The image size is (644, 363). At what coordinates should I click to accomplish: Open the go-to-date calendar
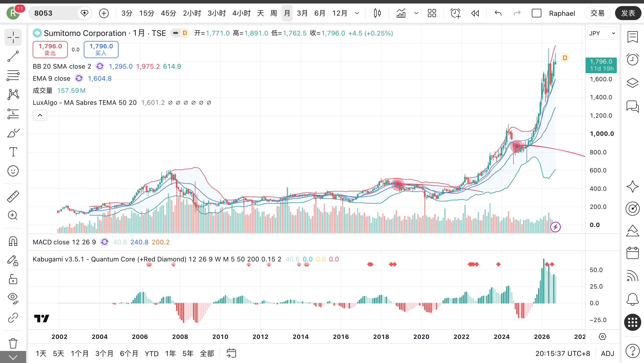coord(231,353)
